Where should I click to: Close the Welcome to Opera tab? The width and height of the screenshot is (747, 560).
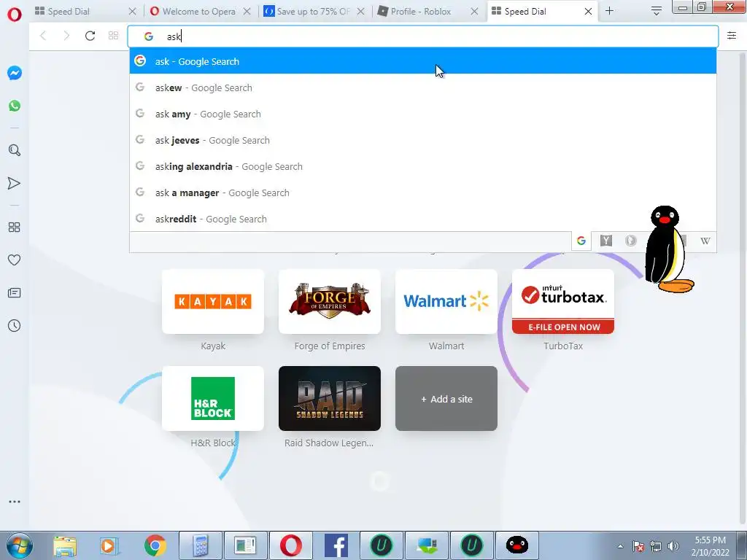tap(247, 12)
